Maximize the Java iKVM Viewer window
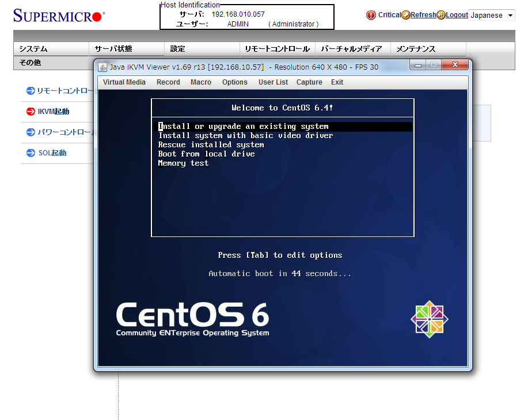This screenshot has height=420, width=524. click(434, 65)
